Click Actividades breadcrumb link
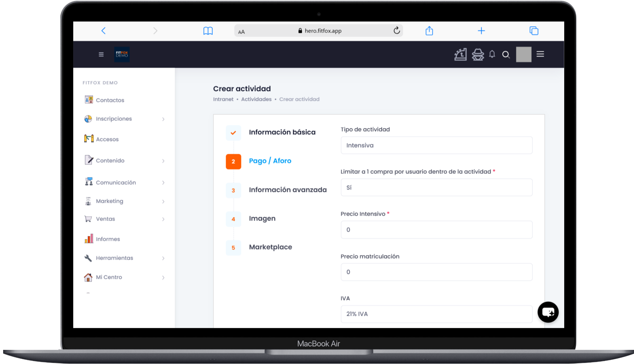Screen dimensions: 634x364 pos(256,99)
